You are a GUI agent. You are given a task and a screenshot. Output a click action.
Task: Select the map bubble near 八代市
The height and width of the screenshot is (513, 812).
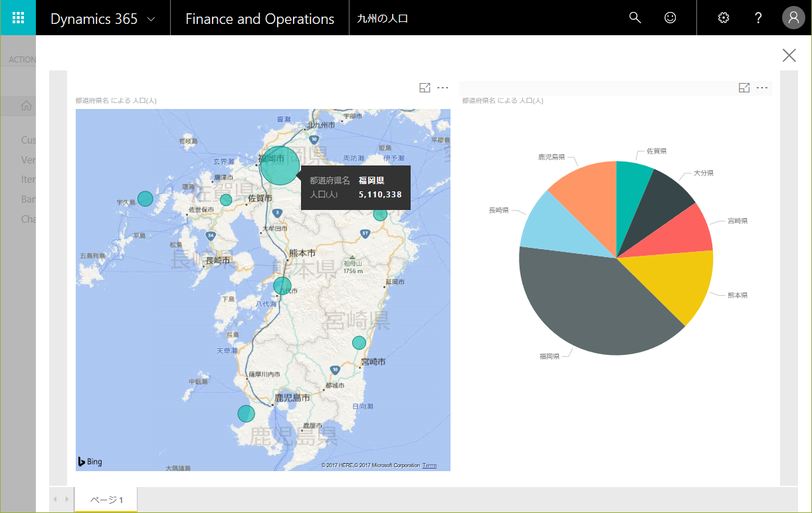(x=282, y=286)
